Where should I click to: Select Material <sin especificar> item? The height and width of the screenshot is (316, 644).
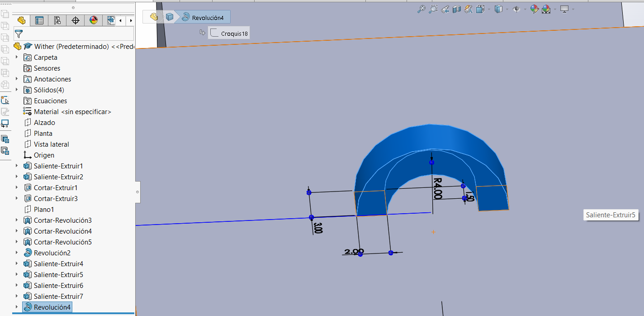tap(72, 112)
